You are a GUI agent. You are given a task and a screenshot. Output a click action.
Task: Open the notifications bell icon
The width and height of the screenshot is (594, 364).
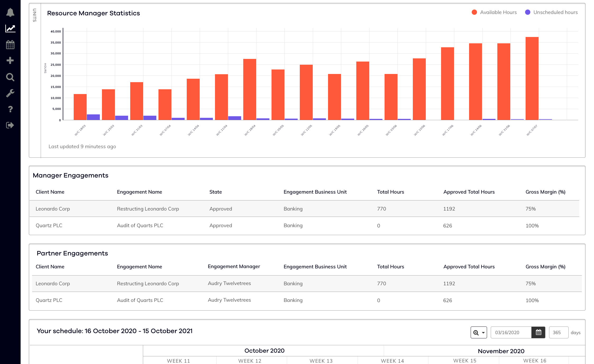click(10, 12)
